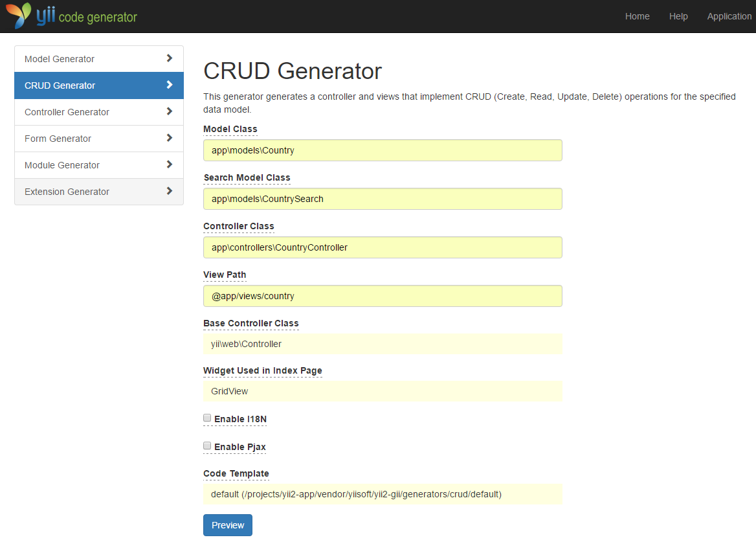Click the Controller Class field
Image resolution: width=756 pixels, height=542 pixels.
[x=382, y=247]
